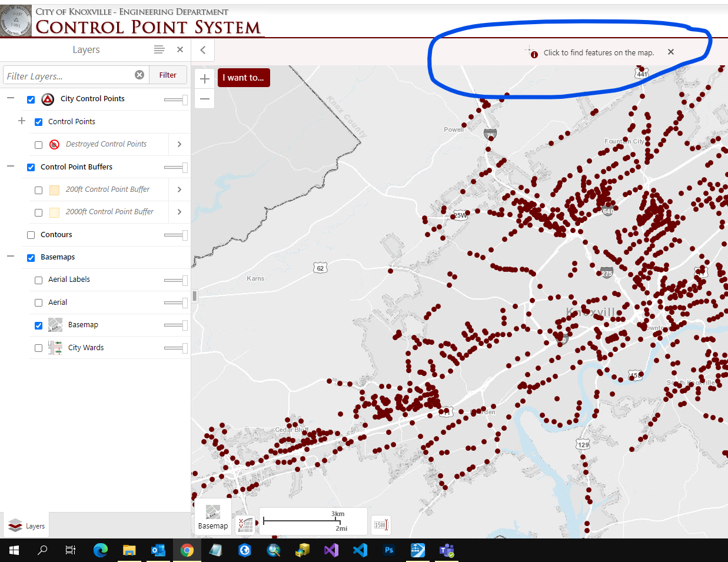This screenshot has width=728, height=562.
Task: Click the Filter button
Action: coord(168,75)
